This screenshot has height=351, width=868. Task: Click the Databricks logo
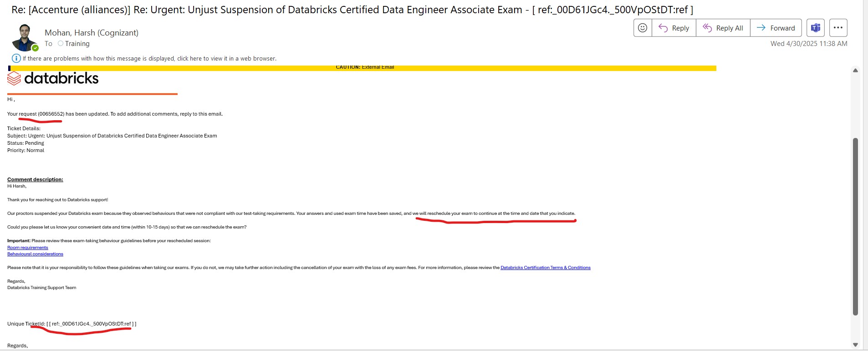coord(53,78)
